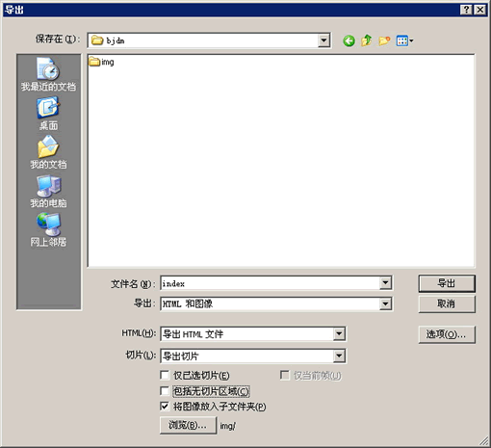Open the view menu icon
Screen dimensions: 491x448
404,40
